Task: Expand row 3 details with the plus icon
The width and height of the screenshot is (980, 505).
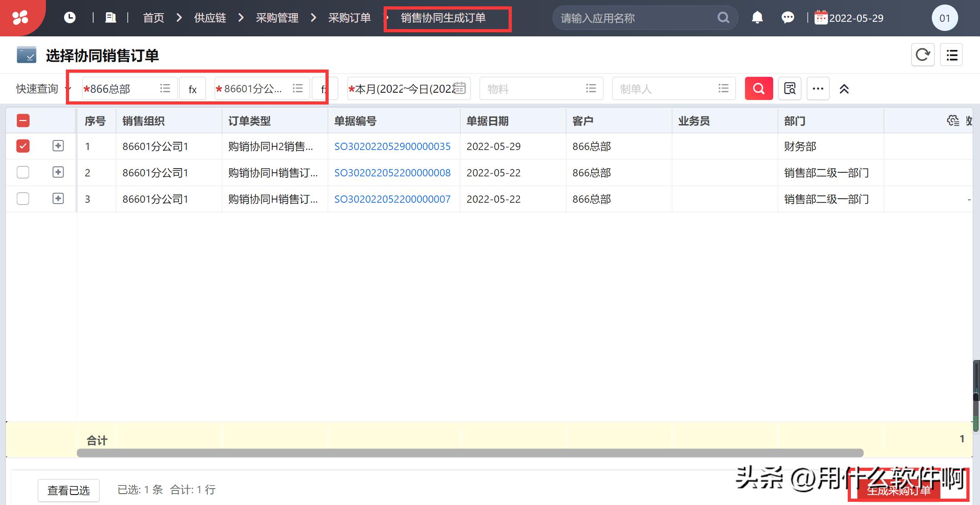Action: tap(58, 199)
